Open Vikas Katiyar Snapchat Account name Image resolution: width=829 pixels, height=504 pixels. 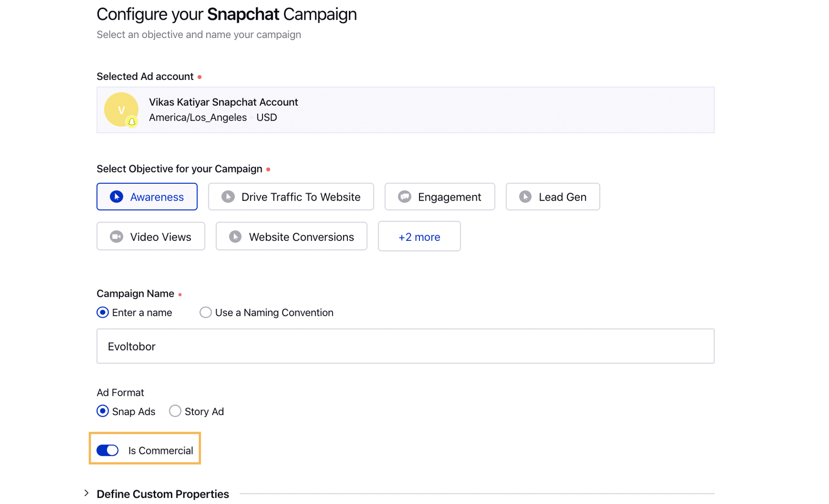tap(223, 102)
